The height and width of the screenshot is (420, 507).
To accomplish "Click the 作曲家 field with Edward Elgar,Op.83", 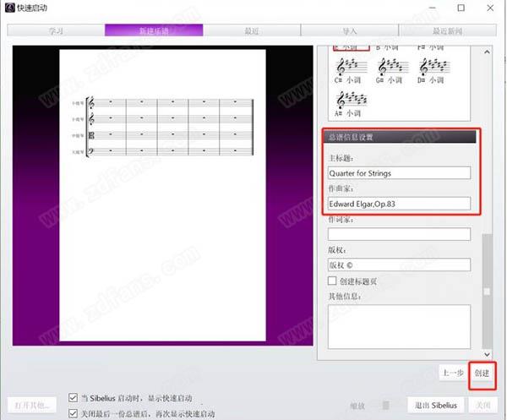I will (399, 204).
